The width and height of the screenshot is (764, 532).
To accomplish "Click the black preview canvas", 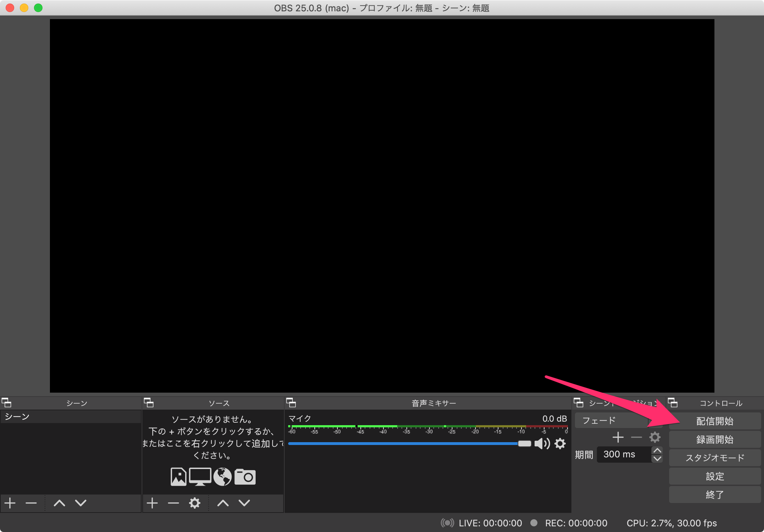I will tap(382, 206).
